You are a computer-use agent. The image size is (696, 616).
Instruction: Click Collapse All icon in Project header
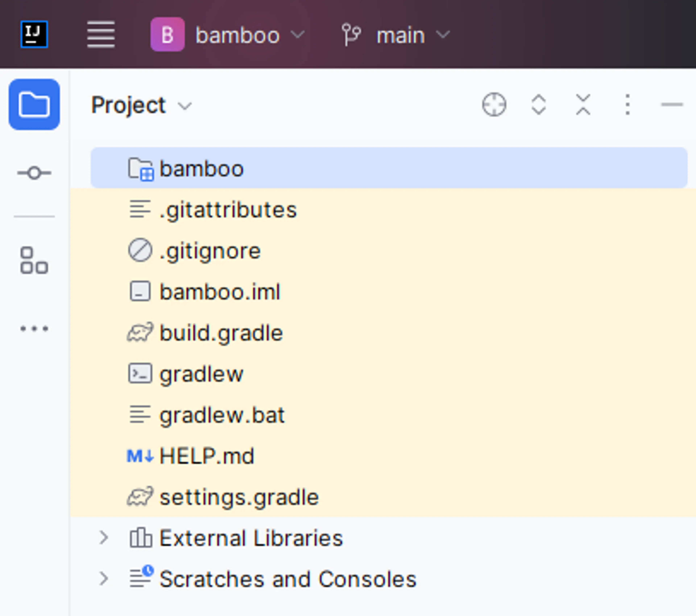[x=583, y=105]
